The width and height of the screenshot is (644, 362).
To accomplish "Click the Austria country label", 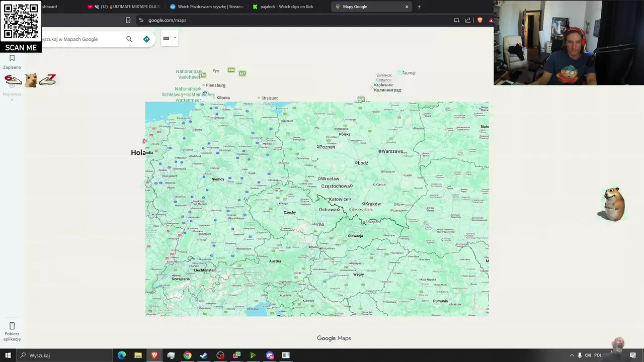I will click(275, 261).
